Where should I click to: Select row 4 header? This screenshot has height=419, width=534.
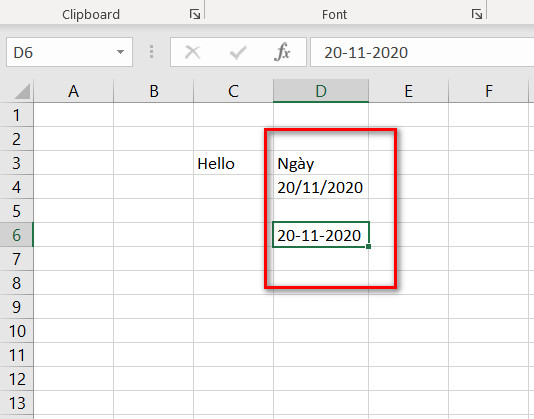(x=16, y=187)
